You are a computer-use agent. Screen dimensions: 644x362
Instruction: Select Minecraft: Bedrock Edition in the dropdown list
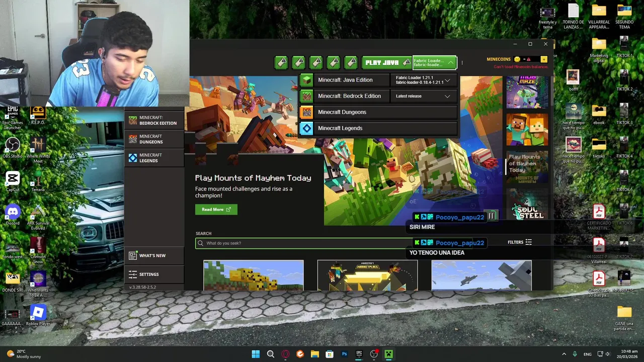coord(345,96)
